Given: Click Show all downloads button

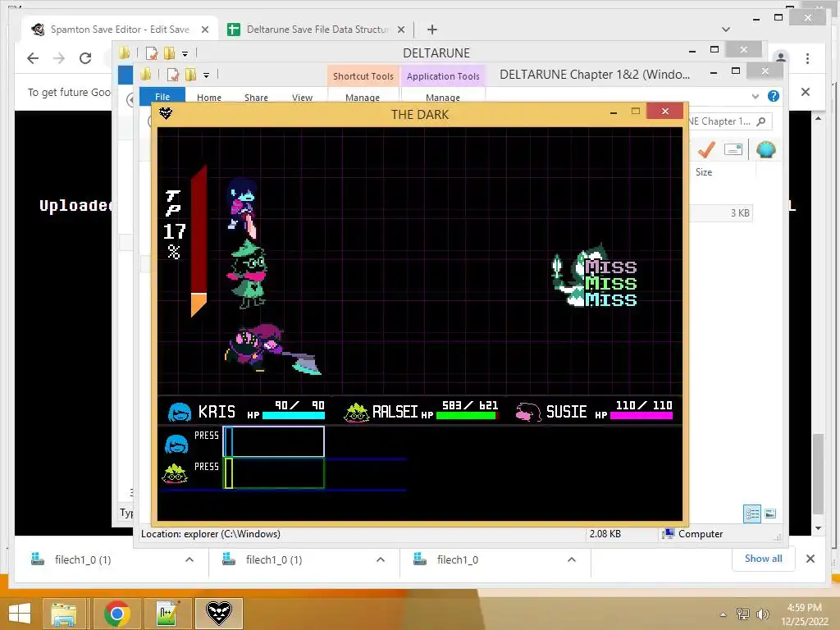Looking at the screenshot, I should click(x=764, y=559).
